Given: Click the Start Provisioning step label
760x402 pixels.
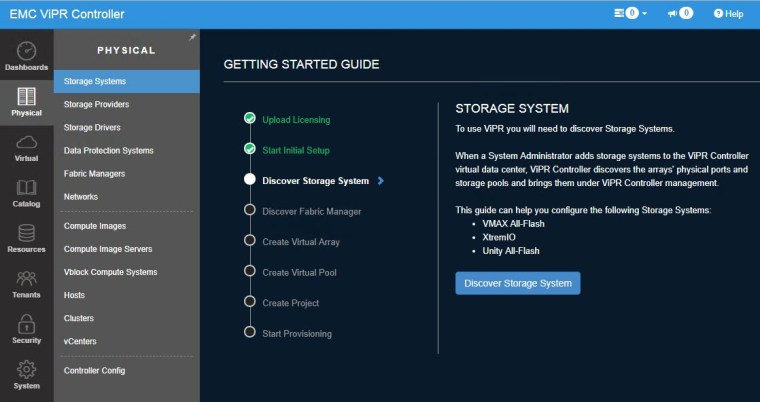Looking at the screenshot, I should coord(297,334).
